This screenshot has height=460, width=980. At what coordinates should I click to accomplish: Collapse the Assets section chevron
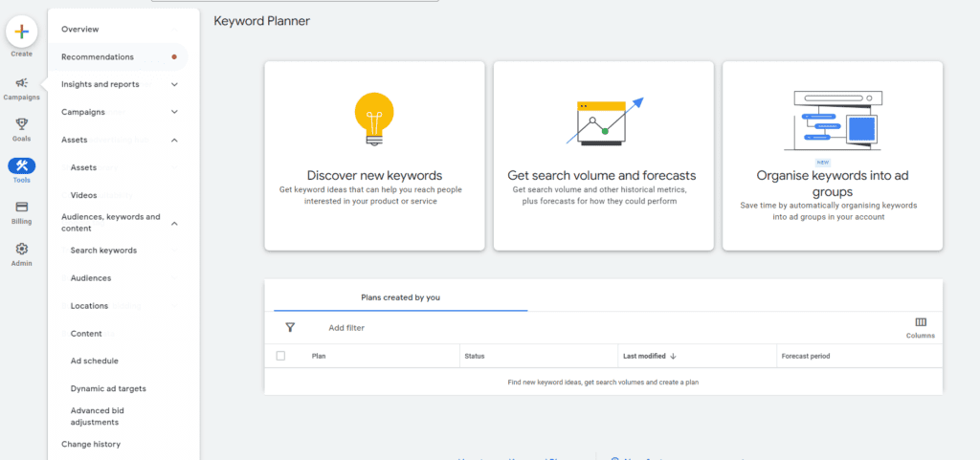click(x=174, y=140)
